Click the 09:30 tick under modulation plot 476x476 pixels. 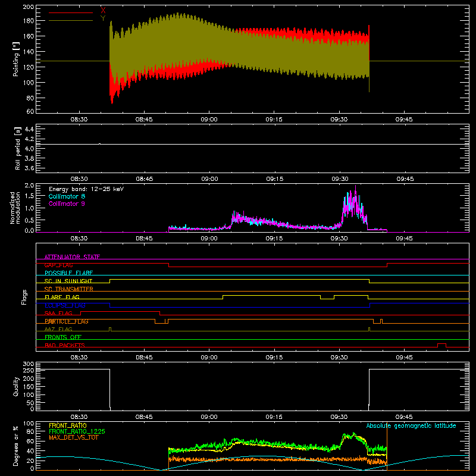[x=339, y=239]
